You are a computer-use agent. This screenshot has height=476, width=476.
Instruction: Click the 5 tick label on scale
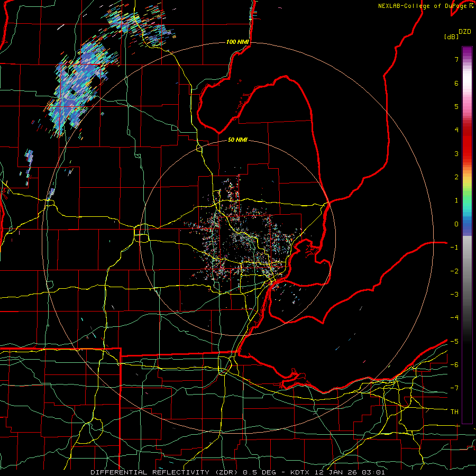tap(456, 106)
